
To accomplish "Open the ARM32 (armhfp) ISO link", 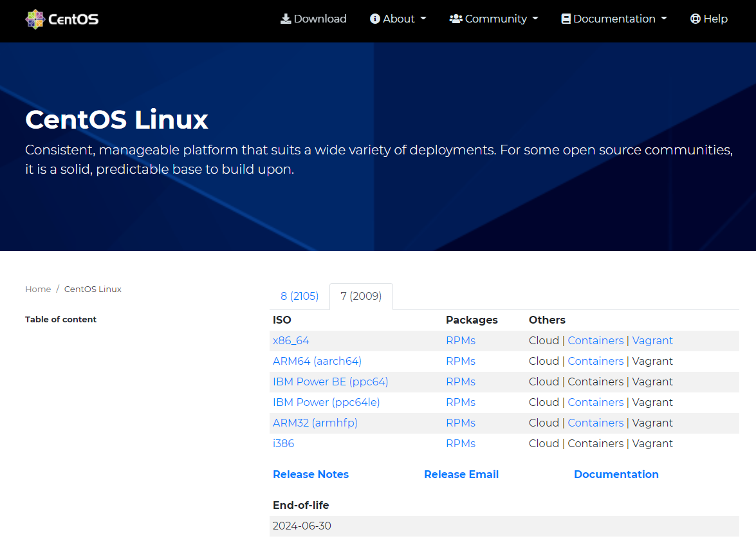I will coord(315,423).
